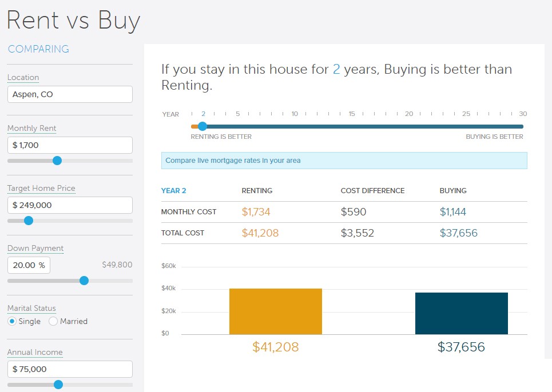Select the Location input showing Aspen, CO
This screenshot has width=552, height=392.
pyautogui.click(x=70, y=94)
